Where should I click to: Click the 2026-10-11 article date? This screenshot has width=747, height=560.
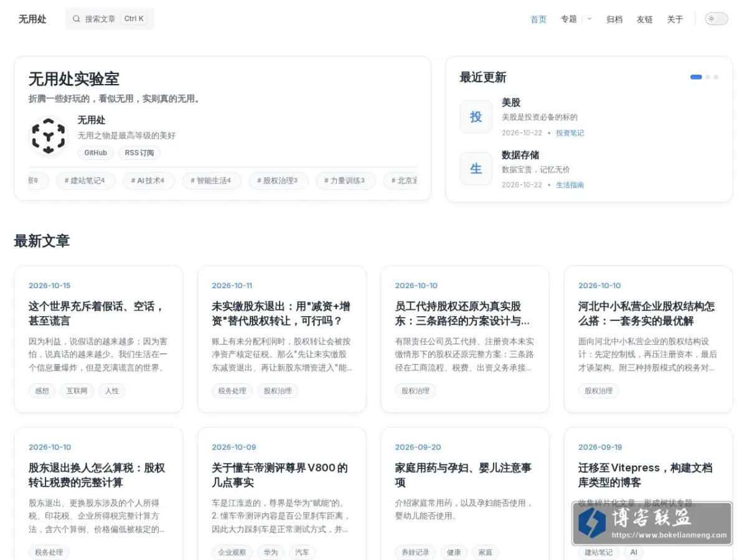pos(232,286)
